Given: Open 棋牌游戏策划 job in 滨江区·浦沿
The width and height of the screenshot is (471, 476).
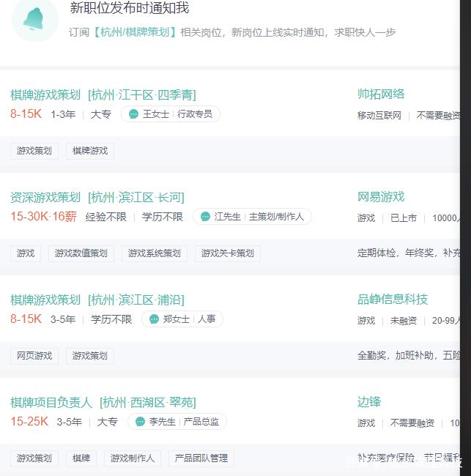Looking at the screenshot, I should click(97, 300).
